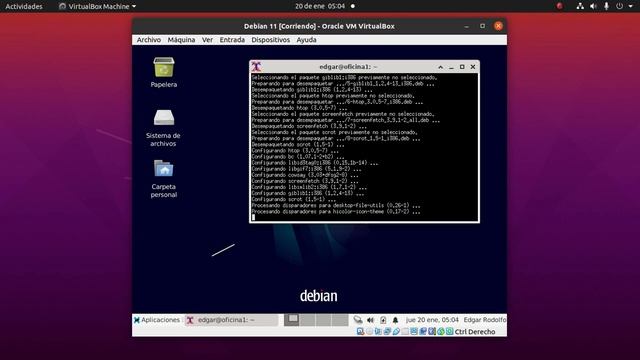Screen dimensions: 640x360
Task: Open the Entrada menu
Action: pos(232,40)
